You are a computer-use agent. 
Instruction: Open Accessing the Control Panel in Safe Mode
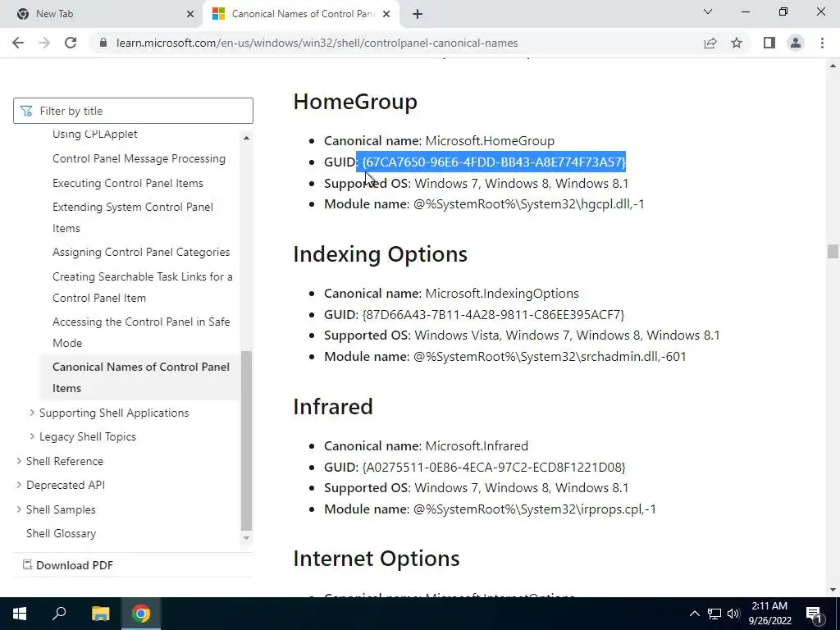pos(141,332)
